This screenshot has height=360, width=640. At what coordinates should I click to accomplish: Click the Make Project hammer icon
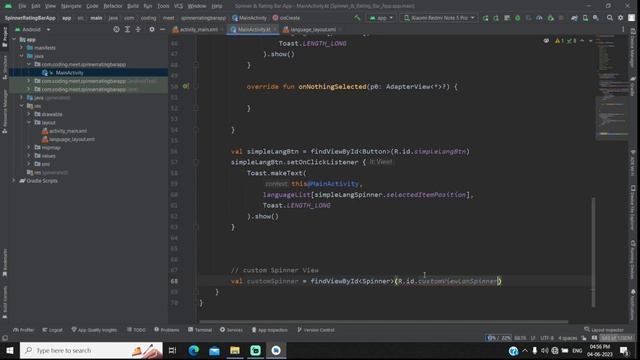point(357,18)
